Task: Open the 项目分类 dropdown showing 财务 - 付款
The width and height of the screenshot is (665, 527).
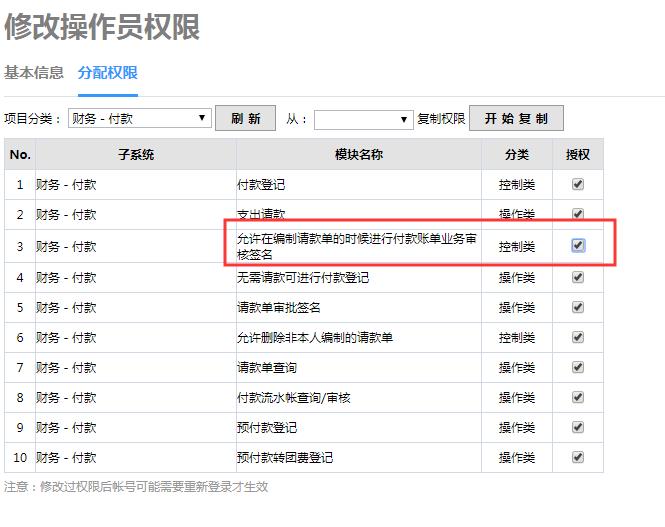Action: tap(139, 119)
